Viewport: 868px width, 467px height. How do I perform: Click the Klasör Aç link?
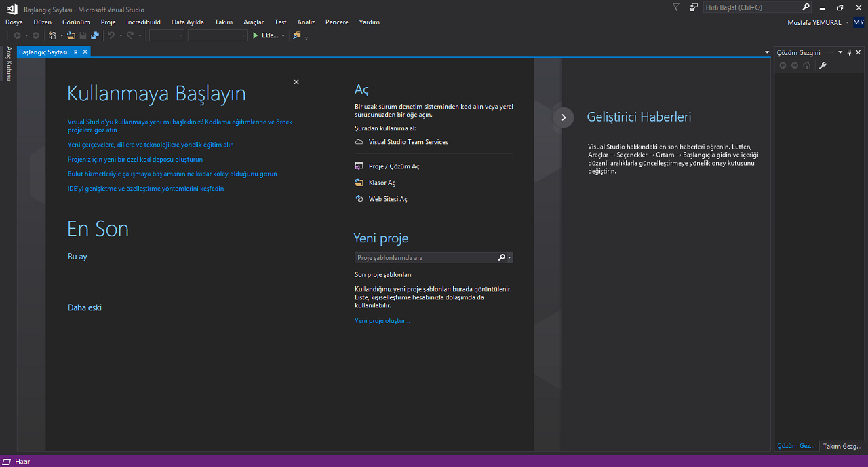(382, 183)
